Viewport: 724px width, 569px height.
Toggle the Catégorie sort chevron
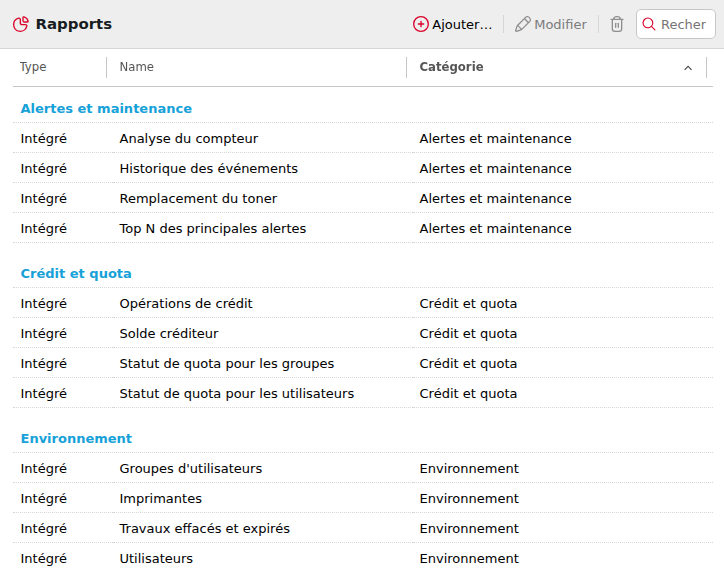[688, 68]
